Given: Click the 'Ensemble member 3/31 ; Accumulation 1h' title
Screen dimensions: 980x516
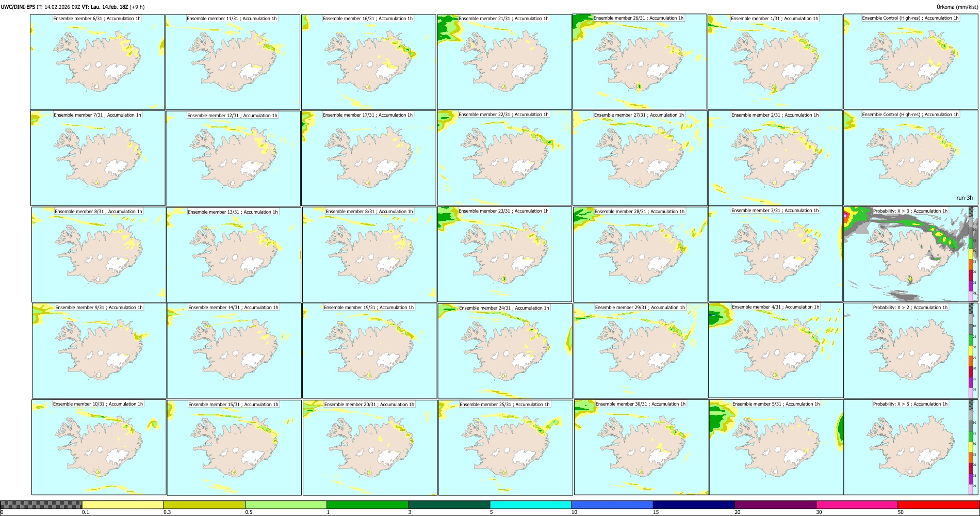Looking at the screenshot, I should (775, 210).
